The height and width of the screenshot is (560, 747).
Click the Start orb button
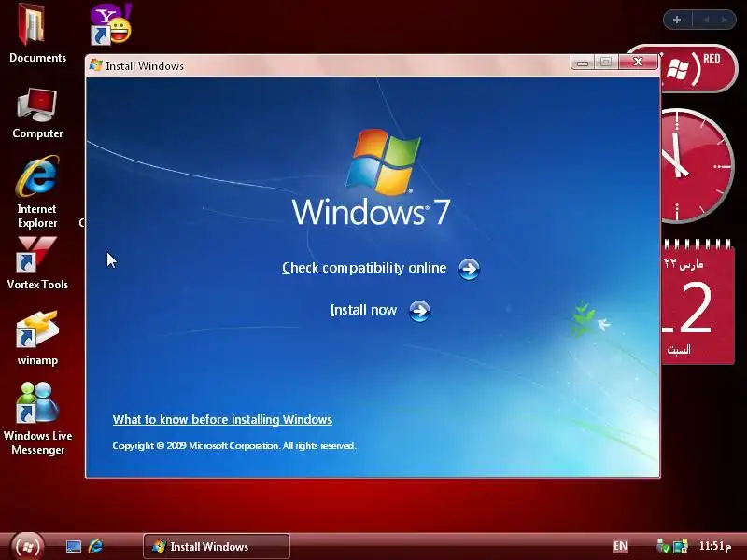tap(28, 546)
